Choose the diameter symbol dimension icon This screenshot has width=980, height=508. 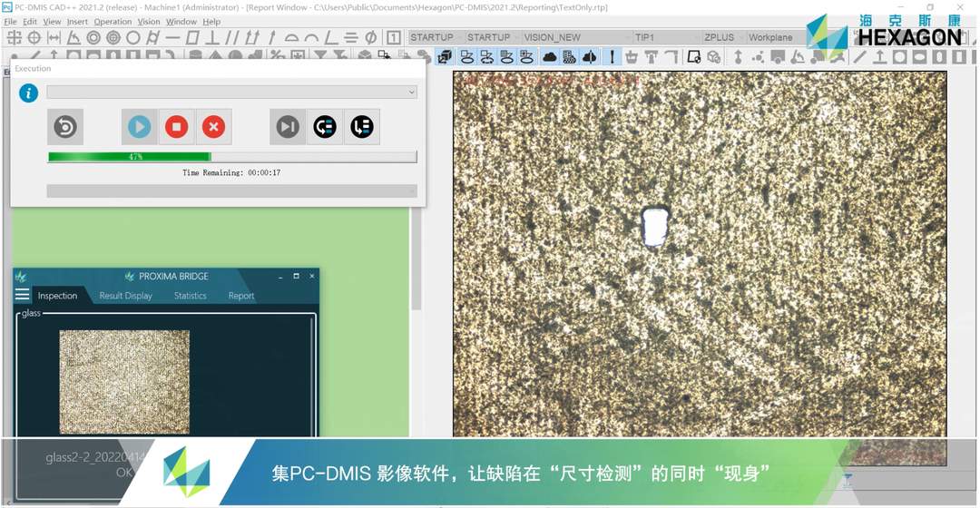click(370, 37)
